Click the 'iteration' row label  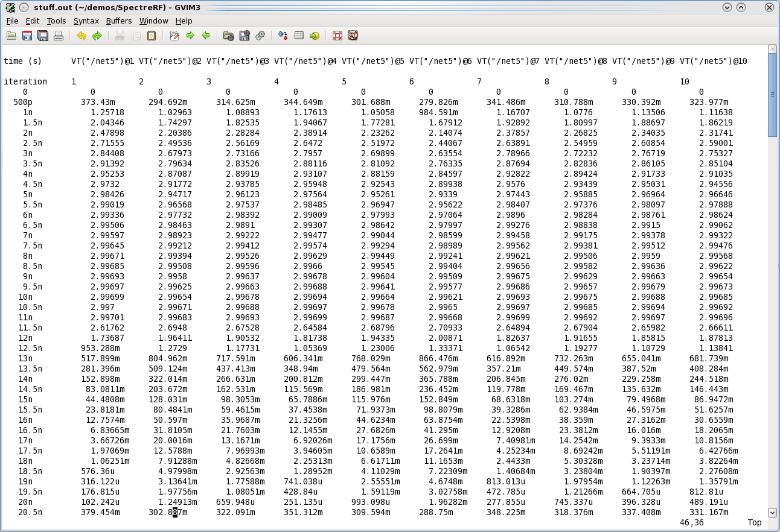[x=25, y=81]
